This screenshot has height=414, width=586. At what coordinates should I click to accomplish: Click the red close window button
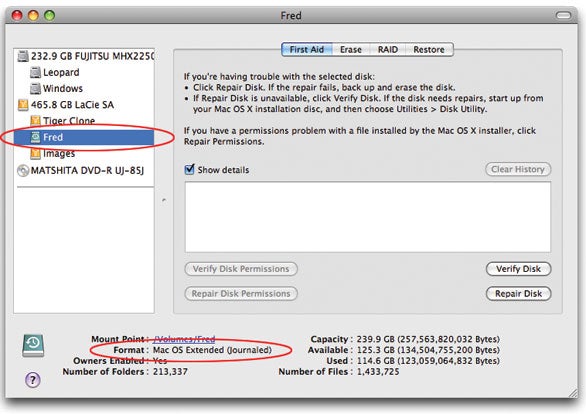coord(17,15)
